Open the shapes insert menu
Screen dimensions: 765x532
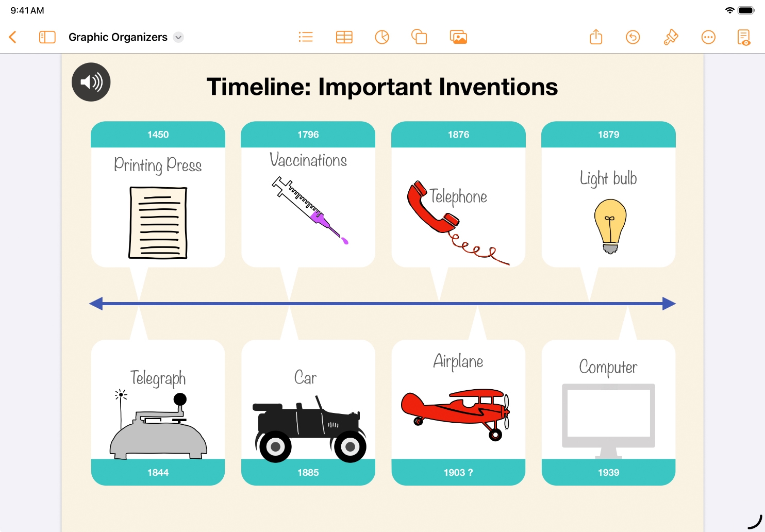pyautogui.click(x=419, y=37)
